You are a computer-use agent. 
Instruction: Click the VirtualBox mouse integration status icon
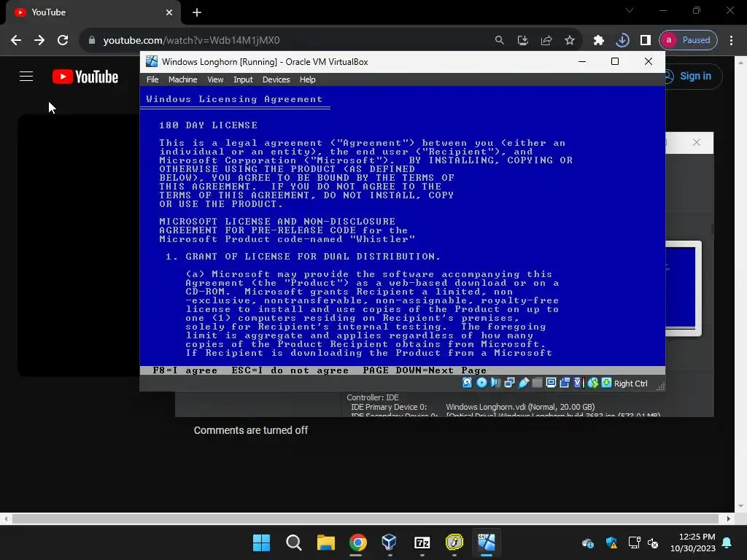(x=592, y=383)
